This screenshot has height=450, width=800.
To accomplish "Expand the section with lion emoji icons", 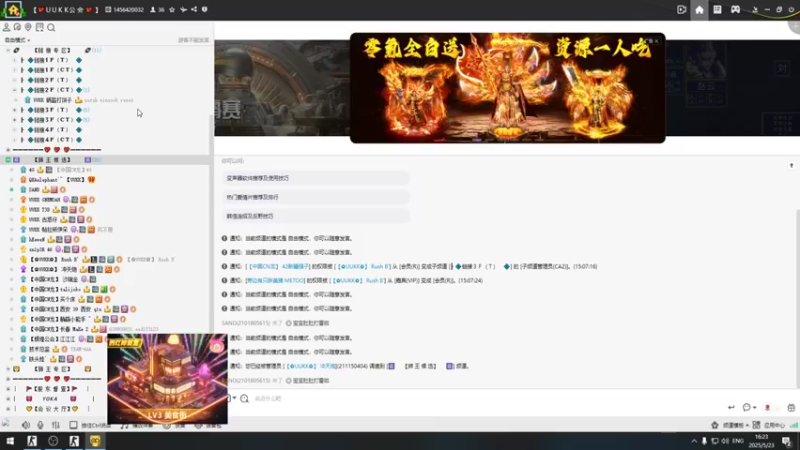I will coord(8,369).
